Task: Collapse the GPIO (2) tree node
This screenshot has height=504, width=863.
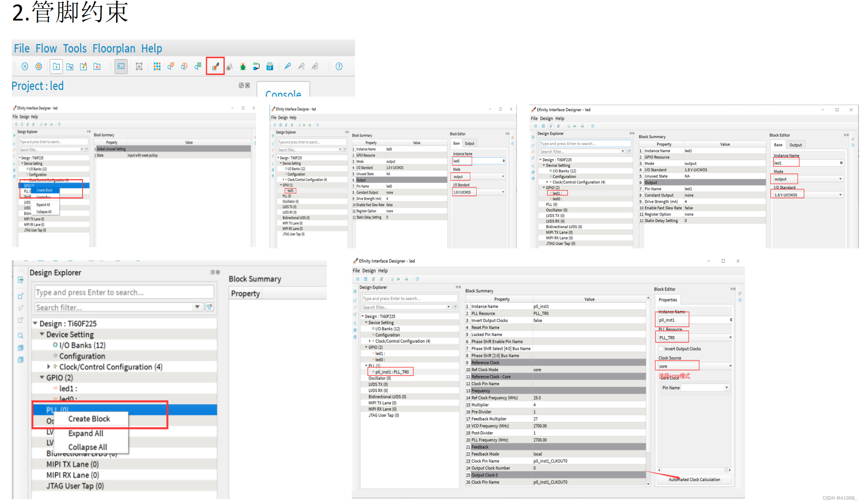Action: 42,378
